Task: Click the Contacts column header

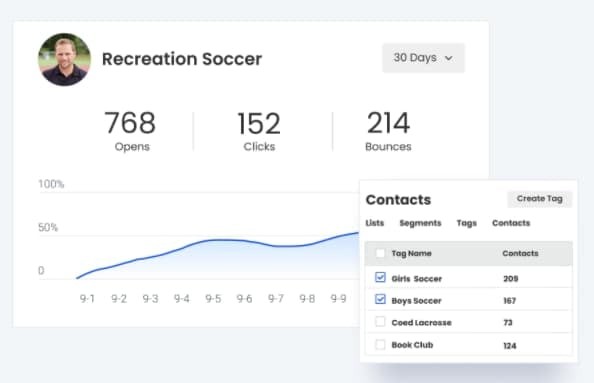Action: coord(520,253)
